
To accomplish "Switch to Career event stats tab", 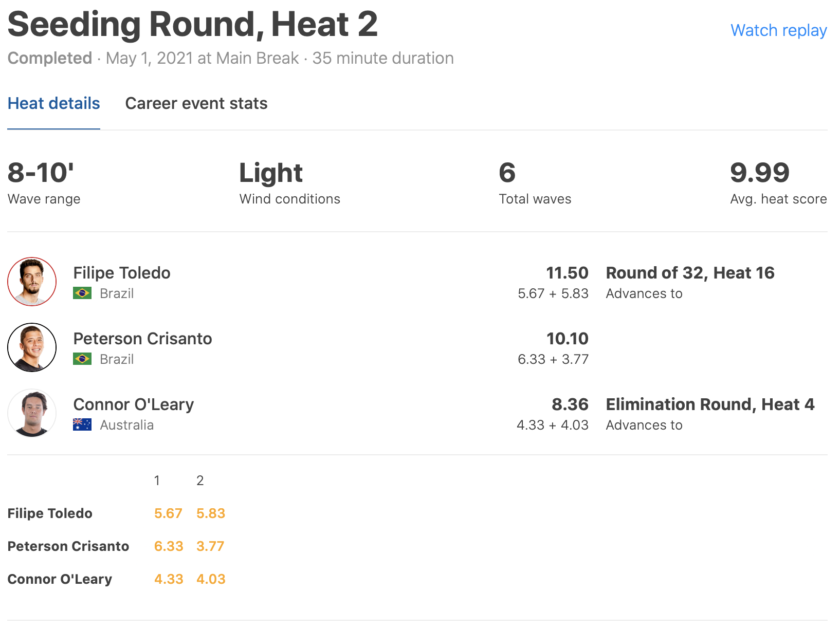I will click(196, 103).
